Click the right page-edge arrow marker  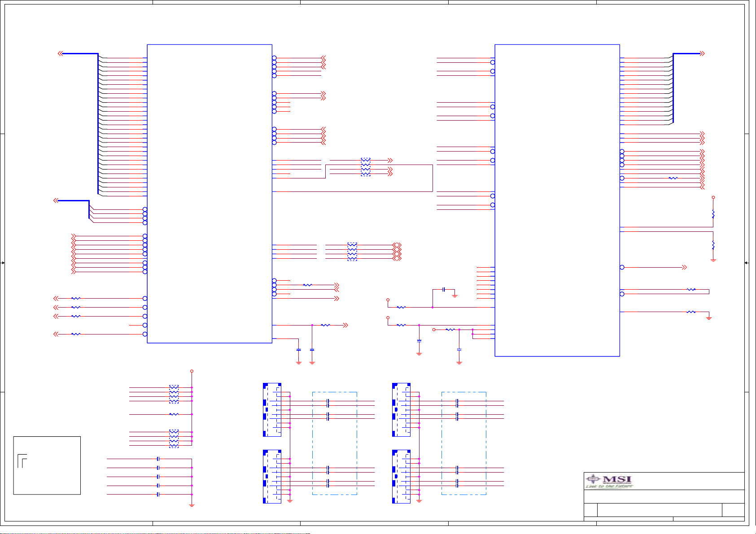[746, 263]
